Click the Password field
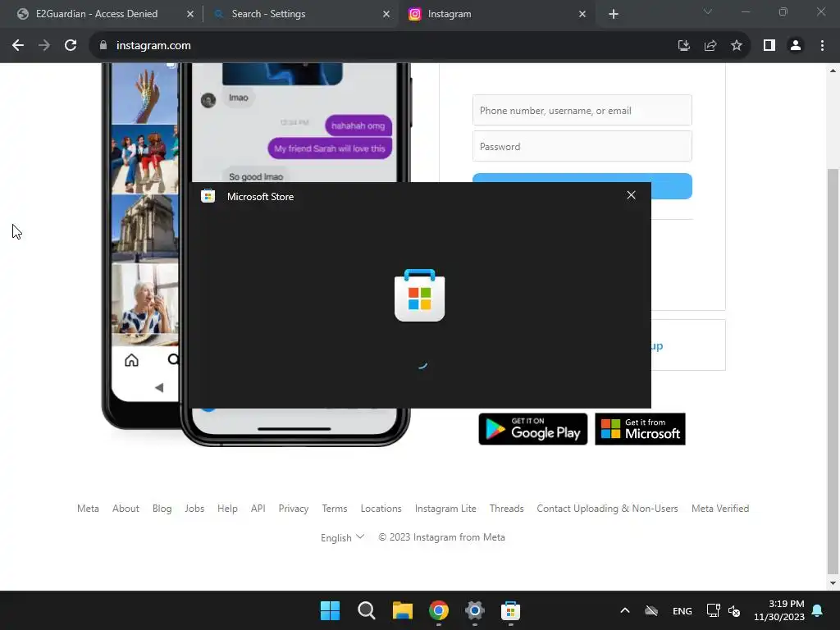Screen dimensions: 840x630 tap(582, 146)
